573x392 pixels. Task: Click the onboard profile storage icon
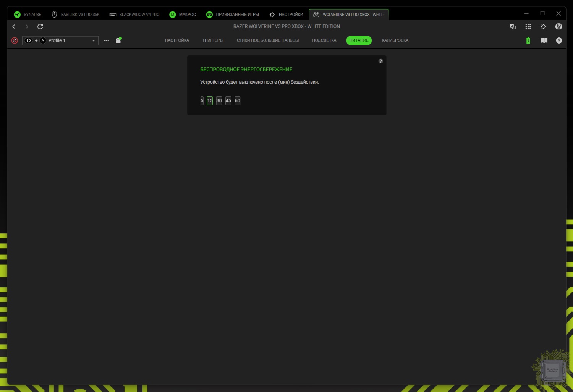tap(118, 40)
